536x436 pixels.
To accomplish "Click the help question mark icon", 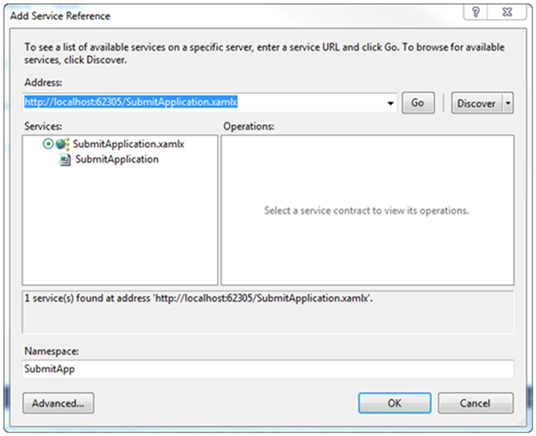I will pyautogui.click(x=475, y=12).
